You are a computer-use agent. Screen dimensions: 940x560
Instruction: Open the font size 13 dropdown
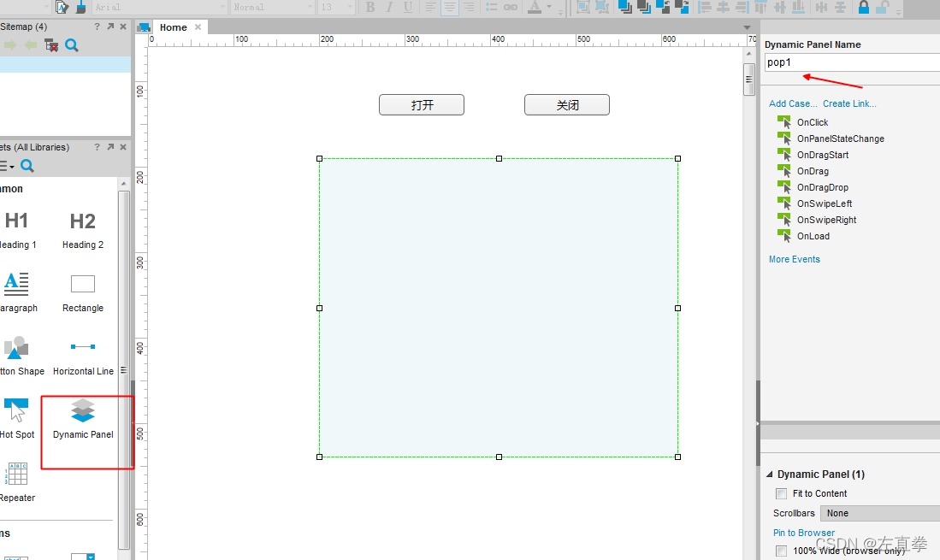pyautogui.click(x=337, y=7)
